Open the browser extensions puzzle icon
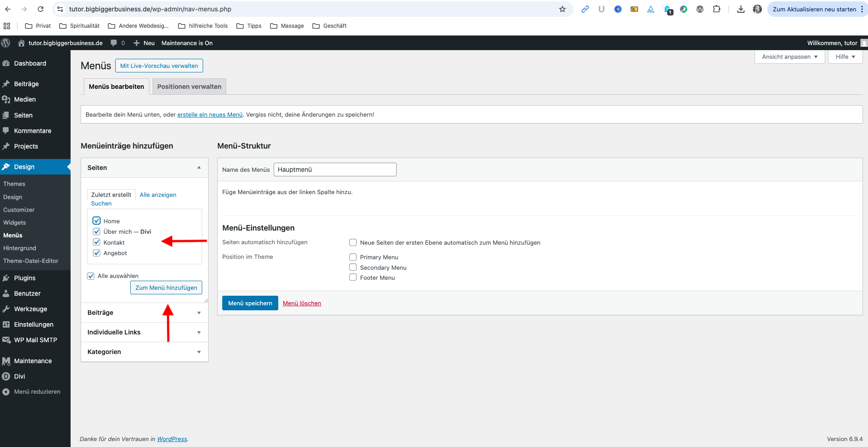 tap(716, 9)
